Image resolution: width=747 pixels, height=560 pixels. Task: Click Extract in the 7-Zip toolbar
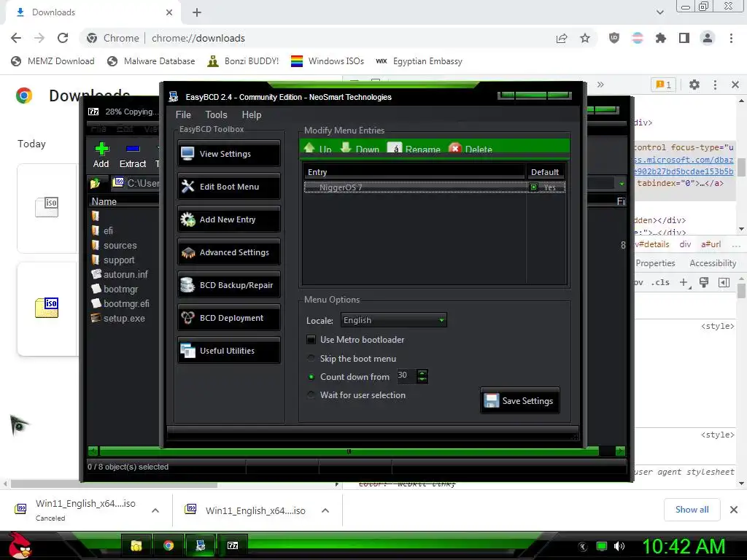pos(133,155)
